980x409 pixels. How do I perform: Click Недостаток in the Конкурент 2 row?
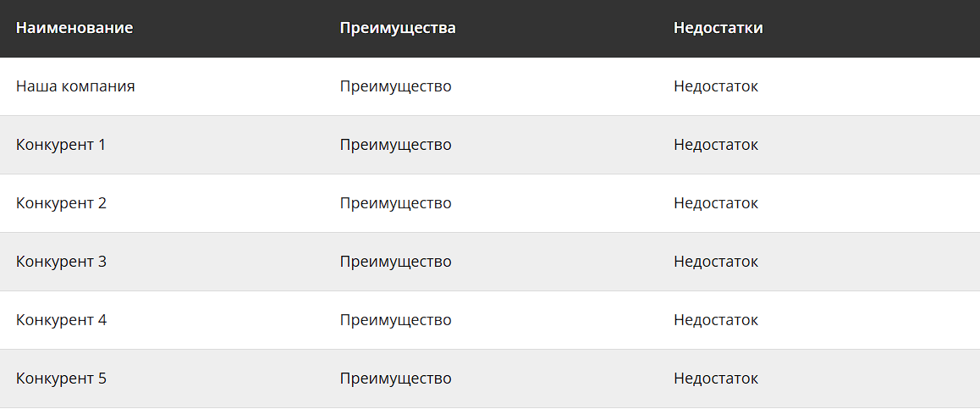click(x=716, y=204)
